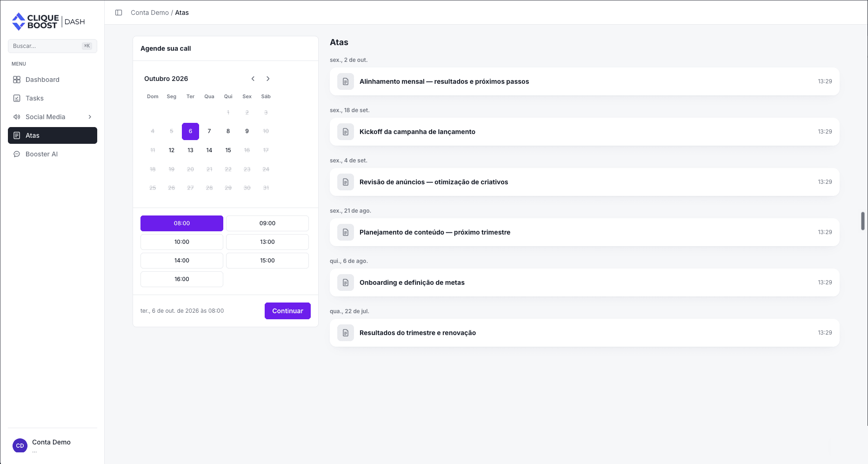Pick October 8 in the calendar
The width and height of the screenshot is (868, 464).
click(x=228, y=131)
